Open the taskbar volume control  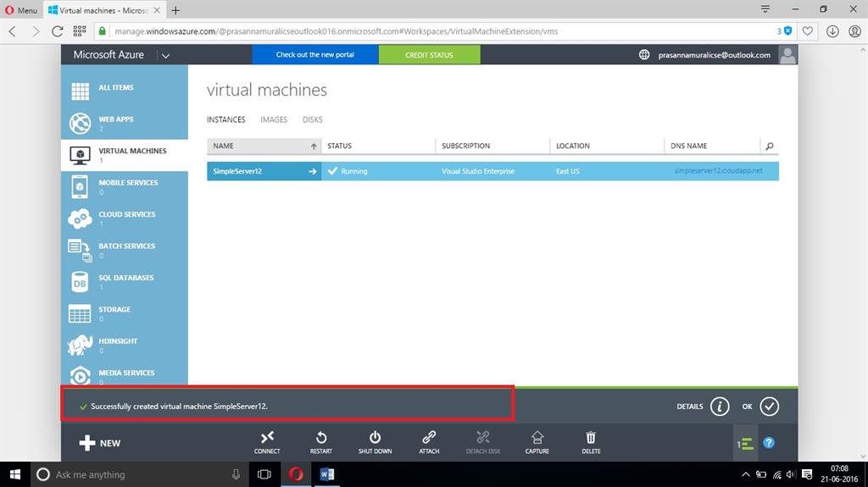pyautogui.click(x=791, y=475)
